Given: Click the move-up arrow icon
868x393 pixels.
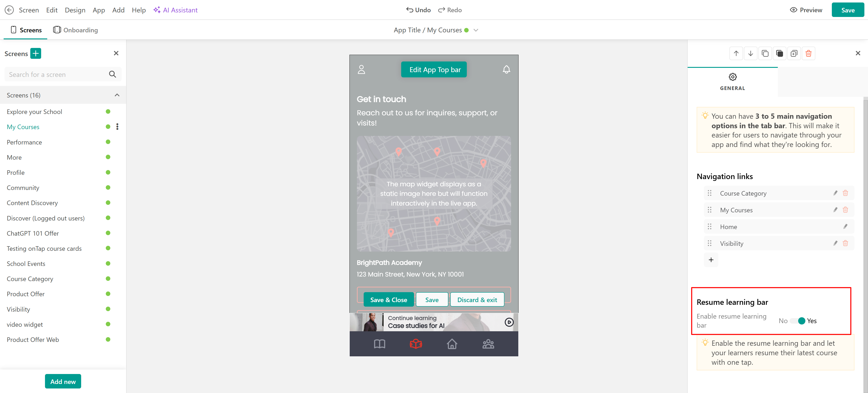Looking at the screenshot, I should pos(736,53).
